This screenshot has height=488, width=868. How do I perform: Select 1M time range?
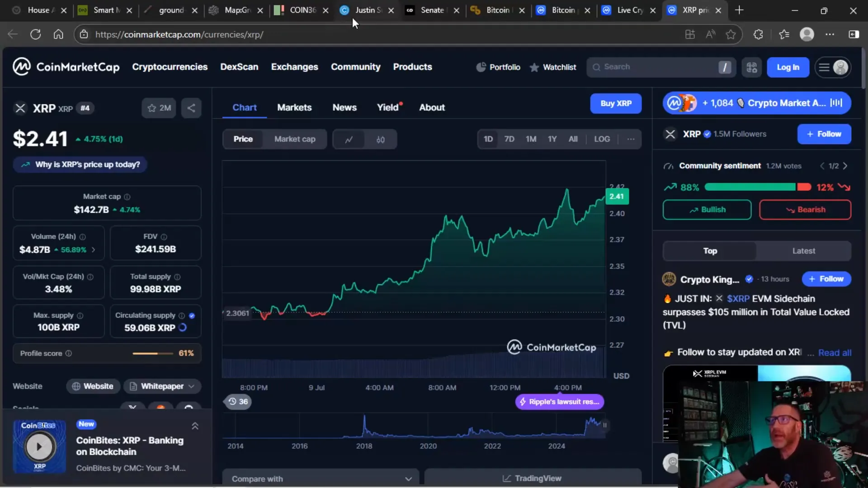click(x=531, y=139)
